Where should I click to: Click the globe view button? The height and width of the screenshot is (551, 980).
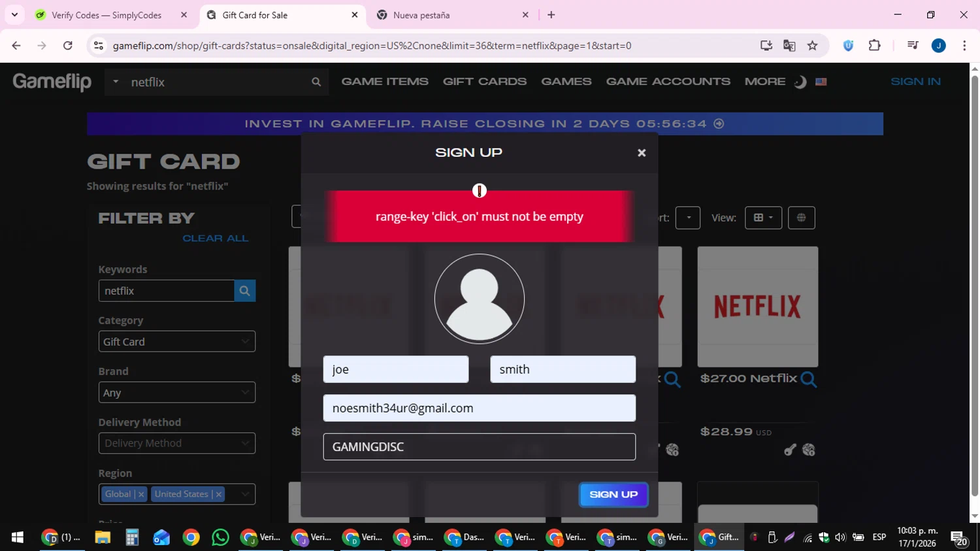point(802,218)
